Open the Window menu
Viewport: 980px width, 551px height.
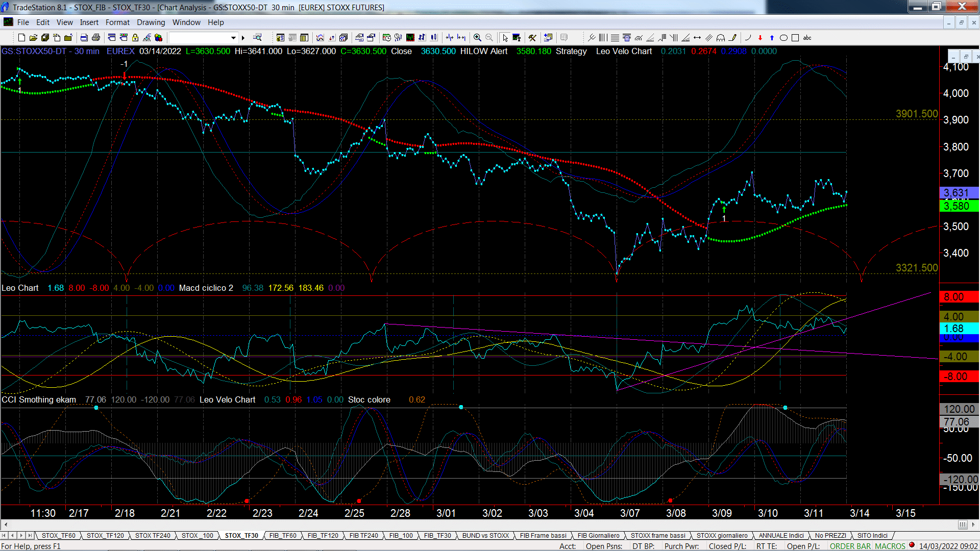(x=186, y=22)
